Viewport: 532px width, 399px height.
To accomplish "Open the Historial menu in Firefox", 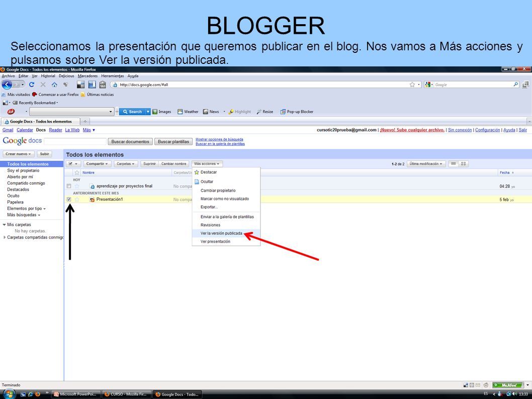I will pos(48,76).
